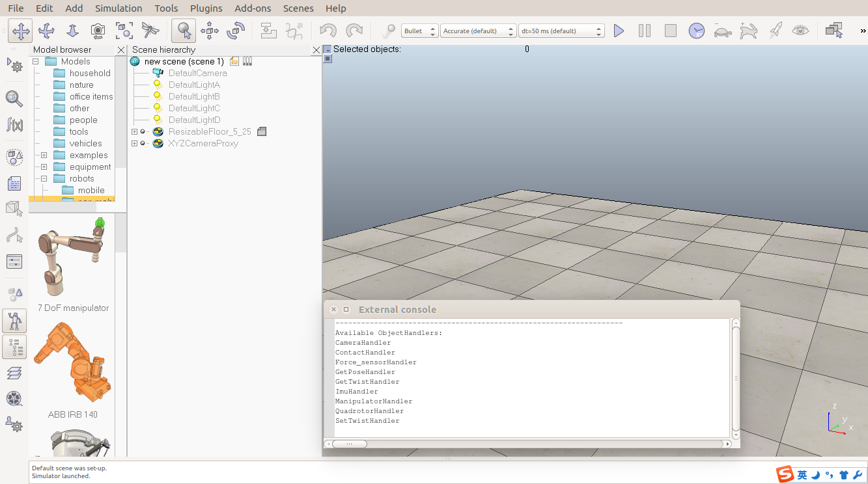Start the simulation with play button
This screenshot has height=484, width=868.
click(x=619, y=31)
